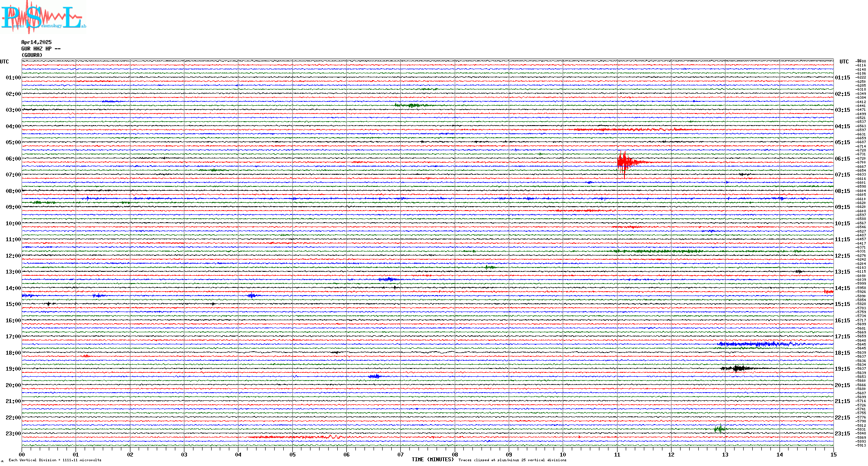The height and width of the screenshot is (466, 868).
Task: Click the (GOURA) station name label
Action: tap(32, 55)
